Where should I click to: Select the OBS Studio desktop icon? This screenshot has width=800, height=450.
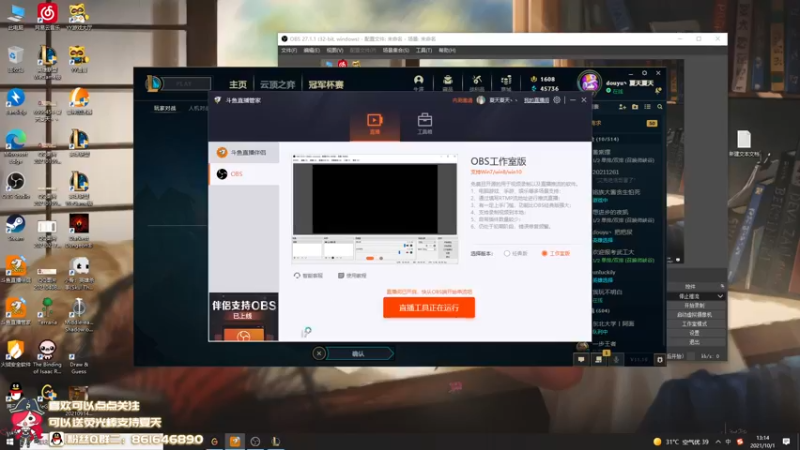click(x=15, y=185)
